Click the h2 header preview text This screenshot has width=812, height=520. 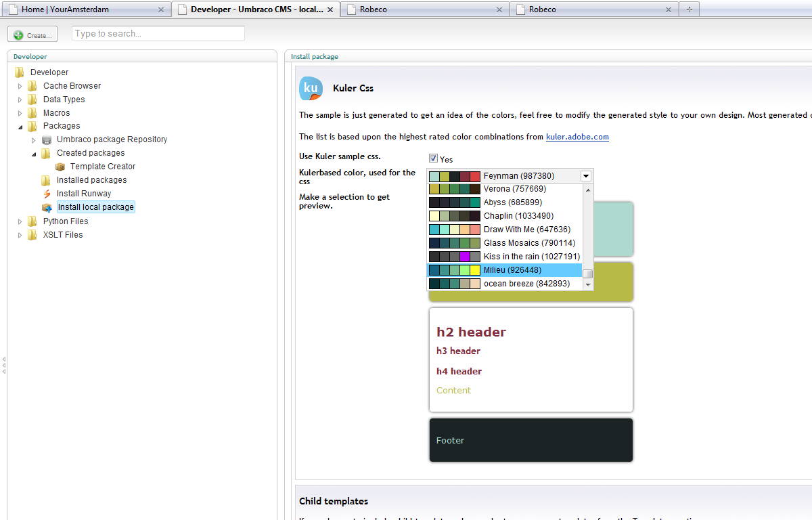[471, 332]
